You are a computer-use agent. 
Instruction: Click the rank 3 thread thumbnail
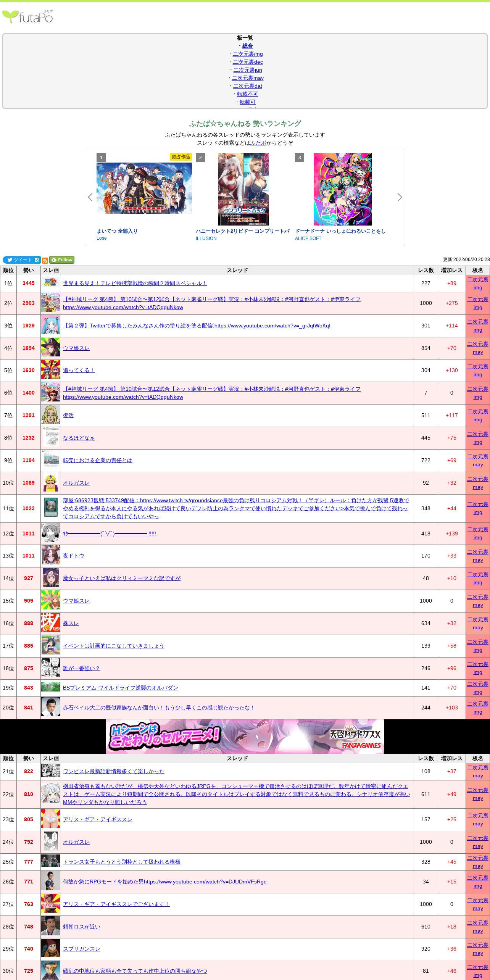[x=51, y=326]
